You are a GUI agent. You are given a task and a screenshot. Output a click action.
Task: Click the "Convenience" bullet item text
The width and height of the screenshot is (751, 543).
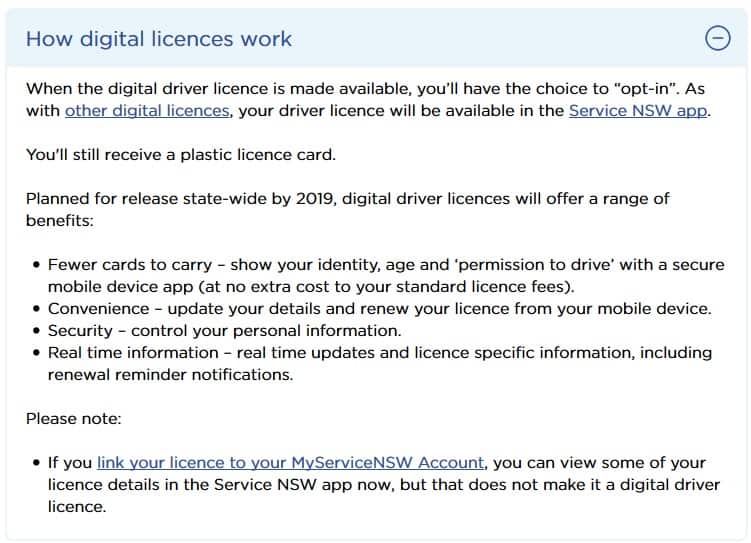(380, 308)
